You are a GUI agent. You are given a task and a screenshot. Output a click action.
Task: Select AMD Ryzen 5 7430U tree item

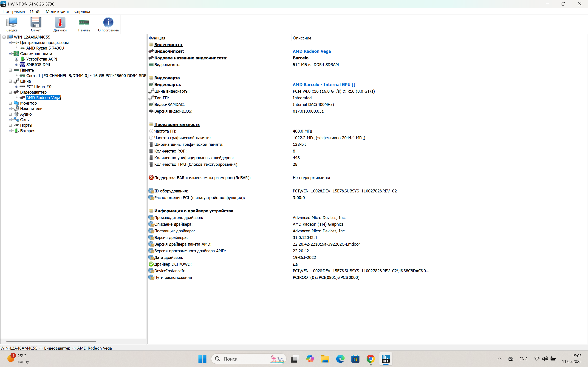point(45,48)
